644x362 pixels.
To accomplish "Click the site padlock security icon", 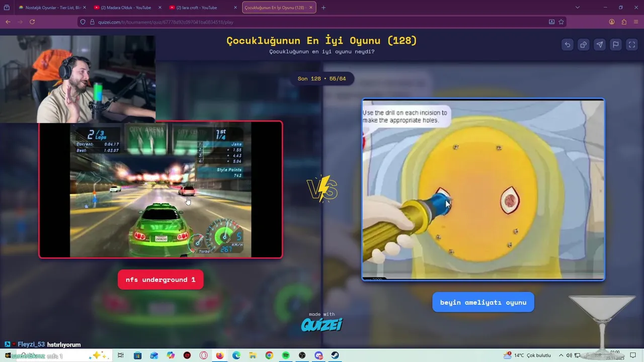I will coord(92,22).
